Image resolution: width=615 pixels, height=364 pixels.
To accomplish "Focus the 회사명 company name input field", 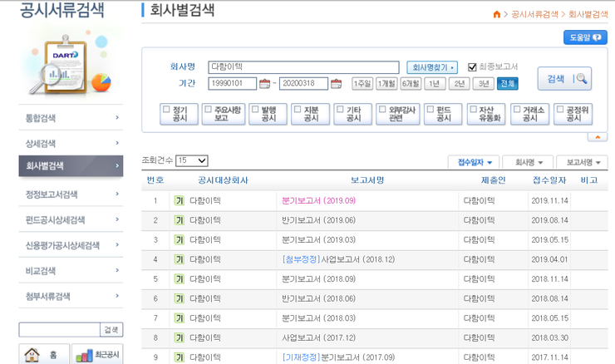I will (x=303, y=67).
